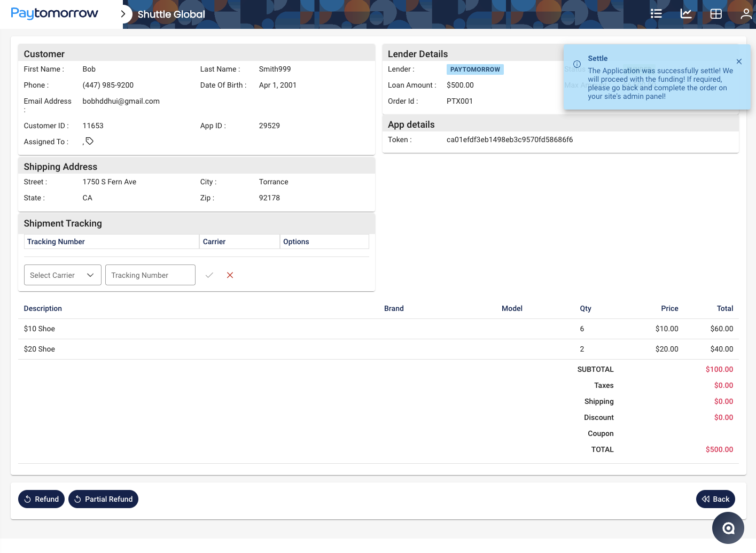The width and height of the screenshot is (756, 553).
Task: Click the street 1750 S Fern Ave
Action: point(110,182)
